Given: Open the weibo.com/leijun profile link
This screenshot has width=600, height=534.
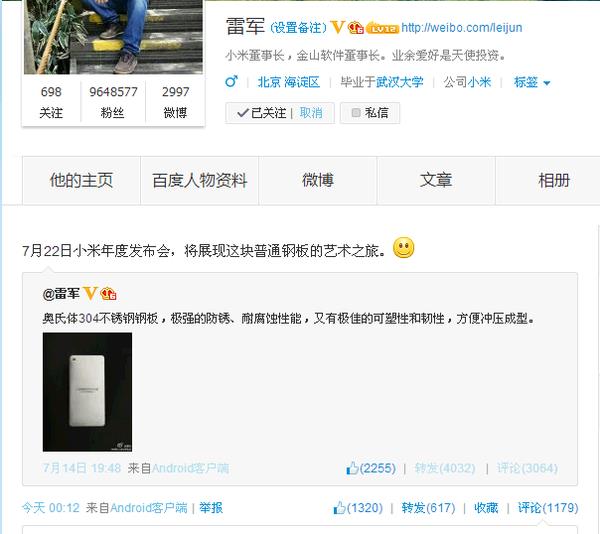Looking at the screenshot, I should point(461,28).
